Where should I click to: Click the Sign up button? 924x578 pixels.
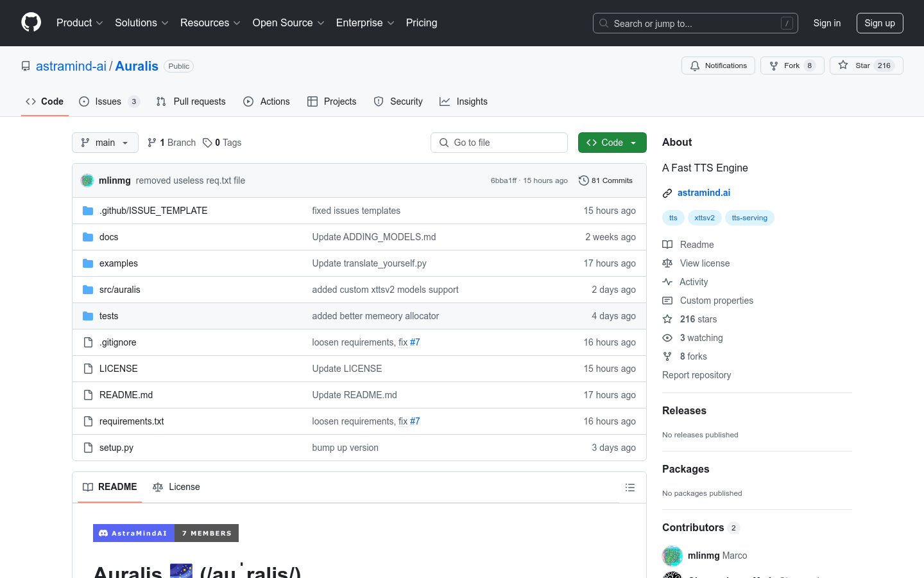[880, 23]
